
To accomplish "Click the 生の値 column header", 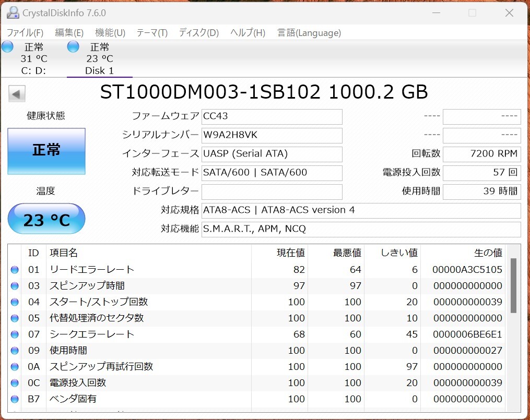I will 488,253.
